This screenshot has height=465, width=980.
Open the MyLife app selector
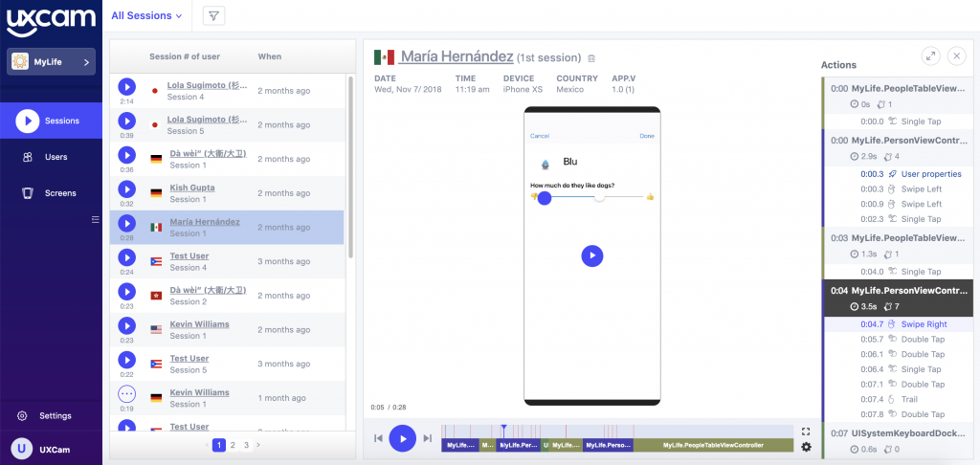pyautogui.click(x=52, y=62)
